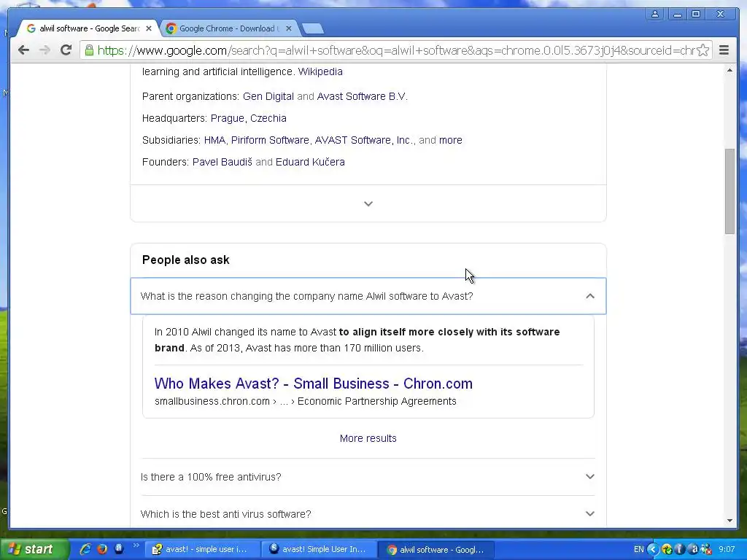Click the More results link
Viewport: 747px width, 560px height.
[368, 438]
